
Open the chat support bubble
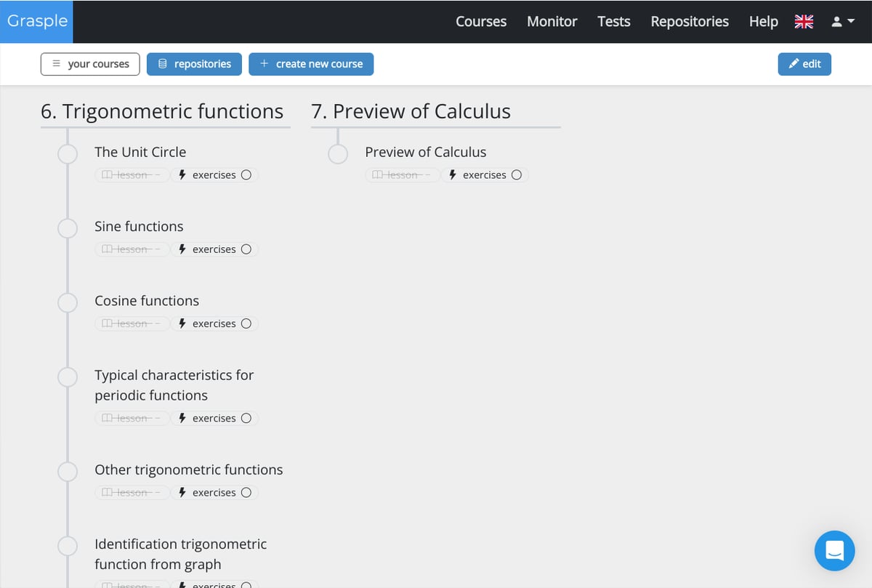coord(834,551)
